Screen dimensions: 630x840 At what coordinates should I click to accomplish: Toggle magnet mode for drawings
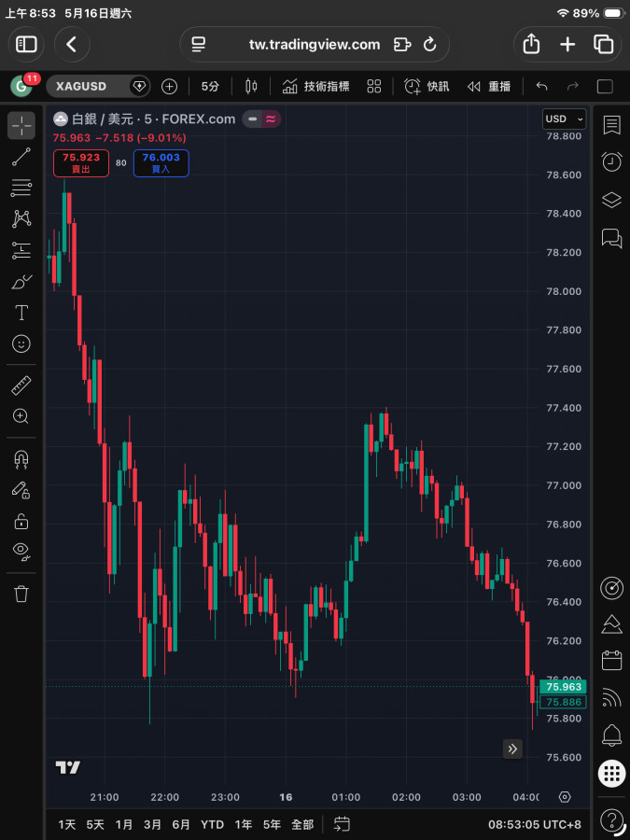21,459
